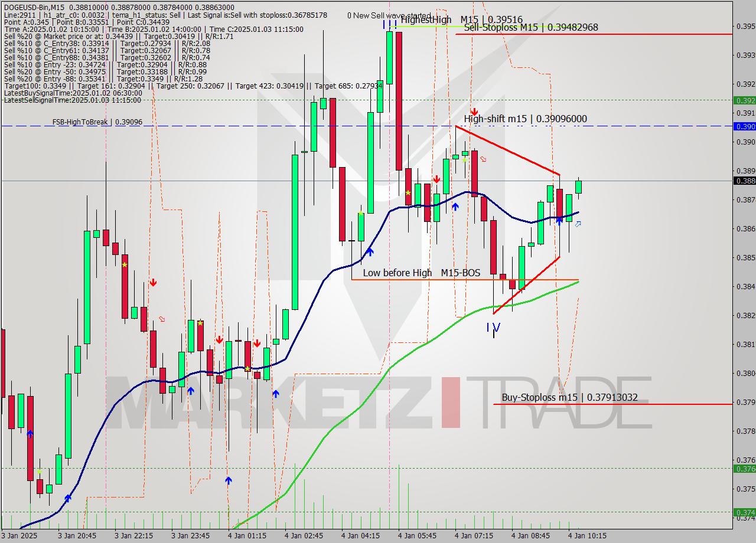The image size is (756, 543).
Task: Select the 'Line:2911 | h1_atr_c0' status line
Action: (165, 15)
